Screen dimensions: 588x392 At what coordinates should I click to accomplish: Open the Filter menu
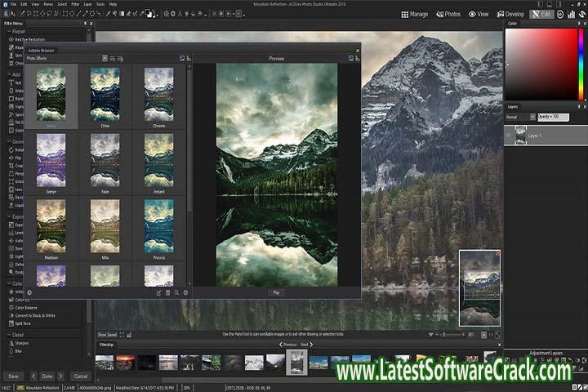[74, 4]
